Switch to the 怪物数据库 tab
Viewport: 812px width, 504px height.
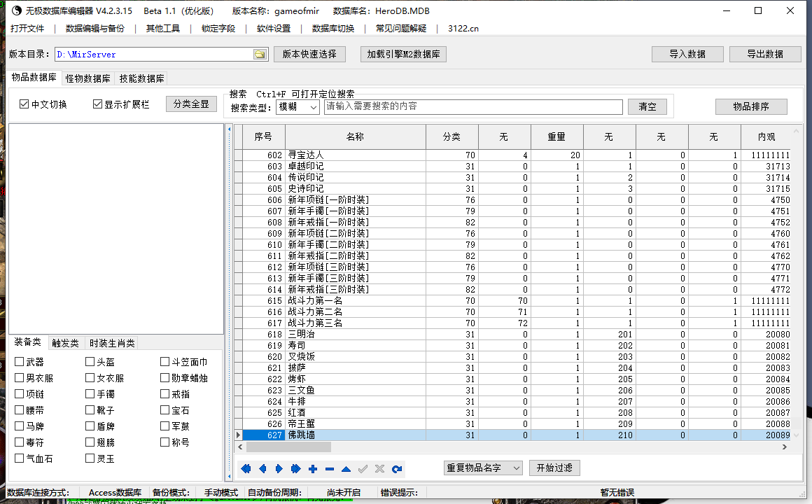(87, 78)
